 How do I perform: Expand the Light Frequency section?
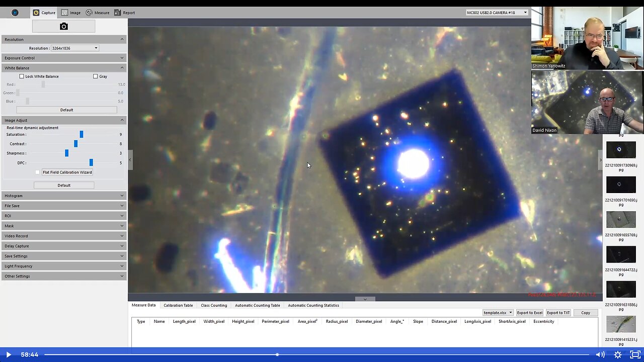(63, 266)
